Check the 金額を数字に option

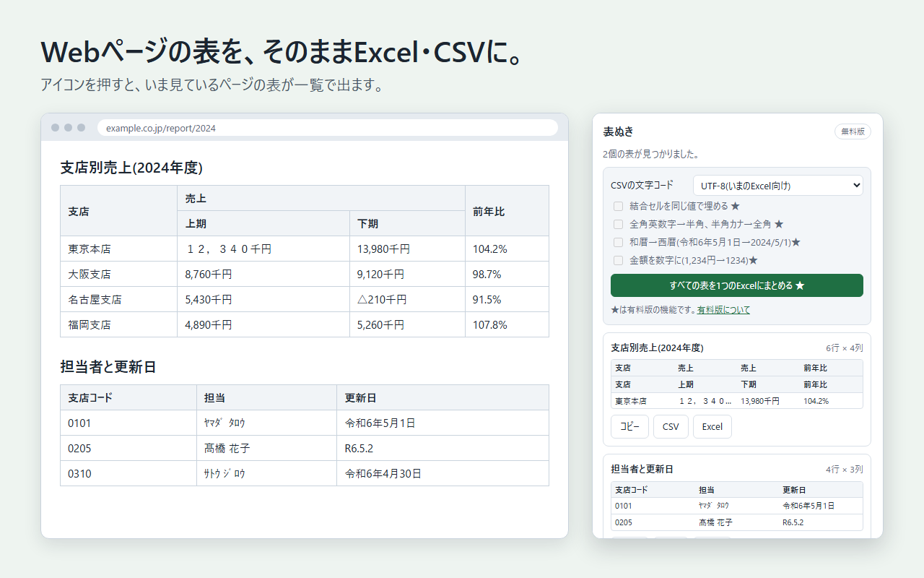click(618, 260)
